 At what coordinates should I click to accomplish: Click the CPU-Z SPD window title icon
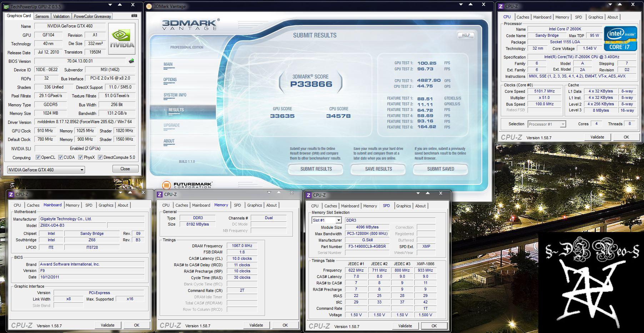pos(309,195)
